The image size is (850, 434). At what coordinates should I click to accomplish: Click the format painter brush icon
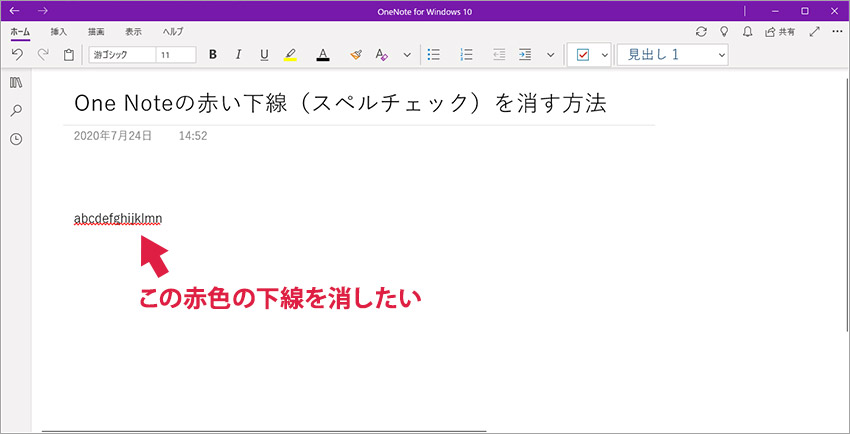(x=356, y=55)
